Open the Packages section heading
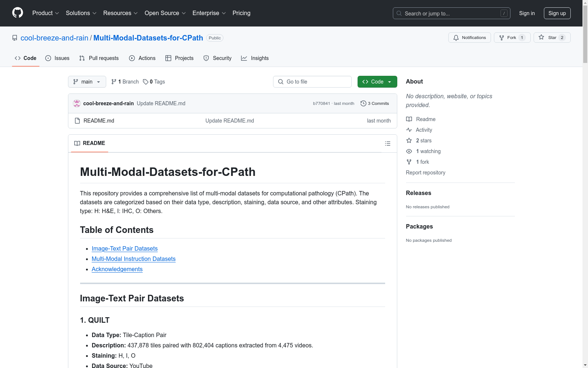Screen dimensions: 588x368 pos(419,226)
